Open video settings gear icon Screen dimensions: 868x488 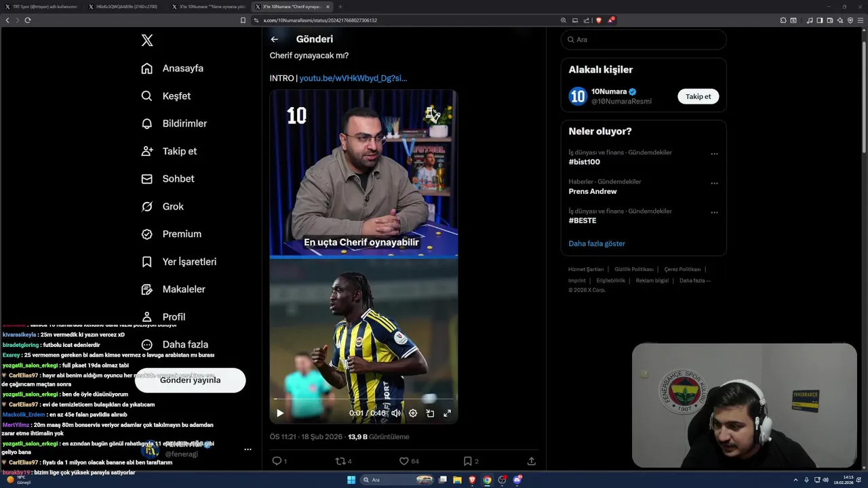click(413, 413)
